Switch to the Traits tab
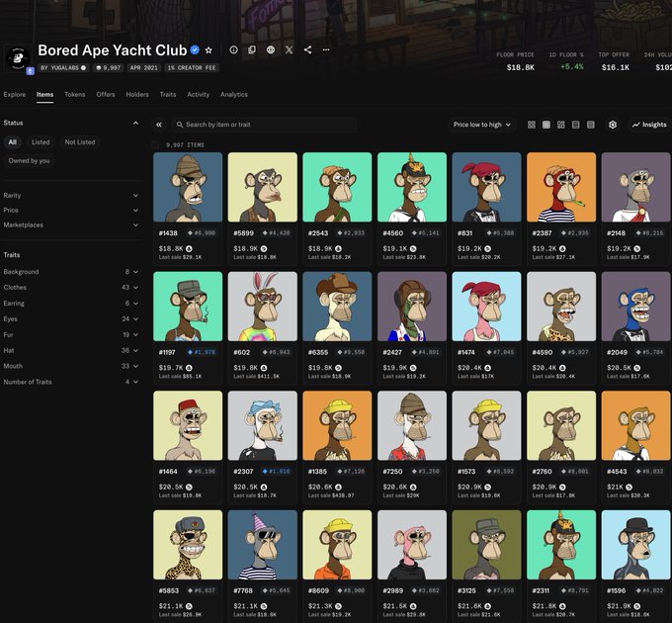The height and width of the screenshot is (623, 672). (168, 94)
